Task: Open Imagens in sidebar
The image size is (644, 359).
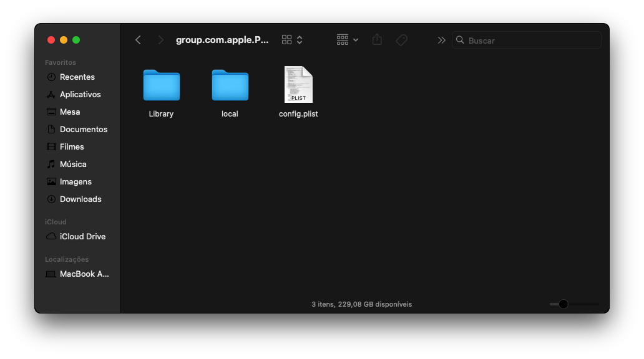Action: (x=76, y=182)
